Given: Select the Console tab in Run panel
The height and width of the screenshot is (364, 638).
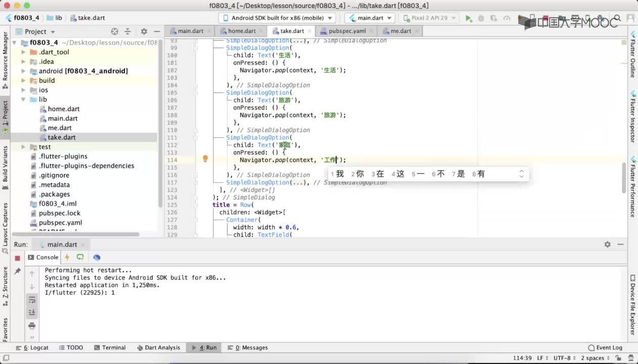Looking at the screenshot, I should (43, 257).
